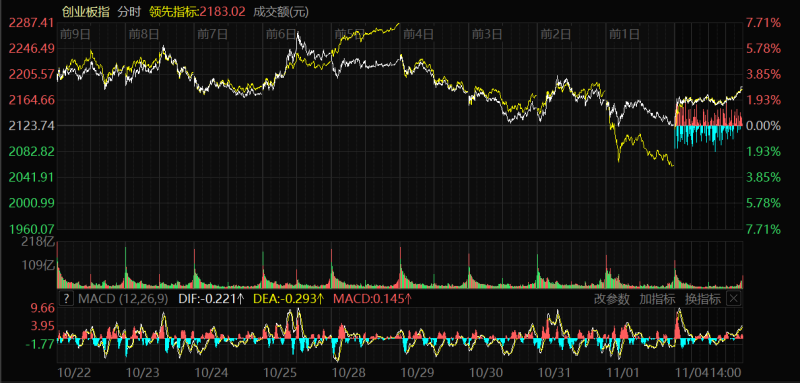Click the red 3.85% percent axis label
800x383 pixels.
pos(763,74)
